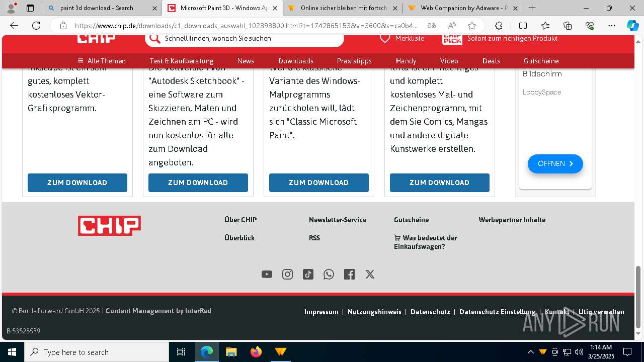Open Merkliste heart icon
The width and height of the screenshot is (644, 362).
385,38
